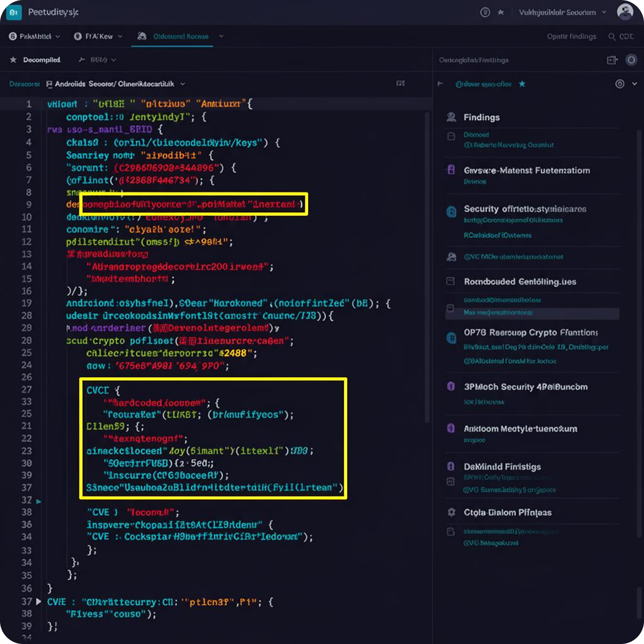Open the help circle icon in title bar
Viewport: 644px width, 644px height.
[x=485, y=12]
